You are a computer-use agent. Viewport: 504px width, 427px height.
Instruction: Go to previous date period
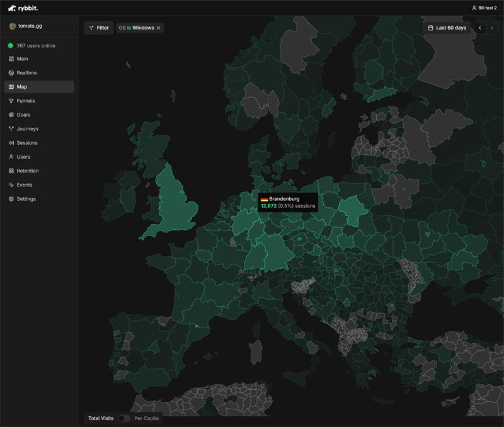tap(480, 28)
